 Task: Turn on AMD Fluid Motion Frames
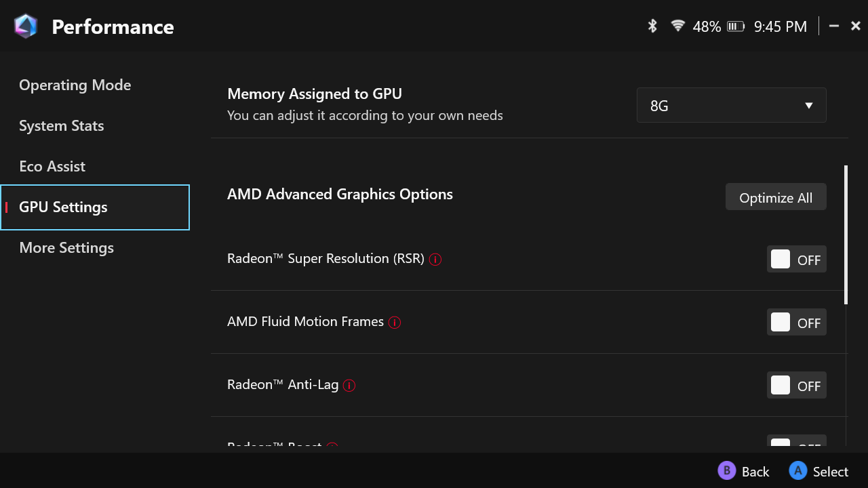[796, 323]
